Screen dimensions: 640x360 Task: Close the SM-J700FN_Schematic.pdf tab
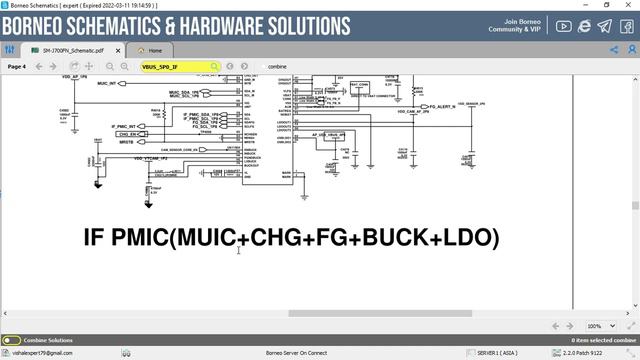(x=118, y=51)
